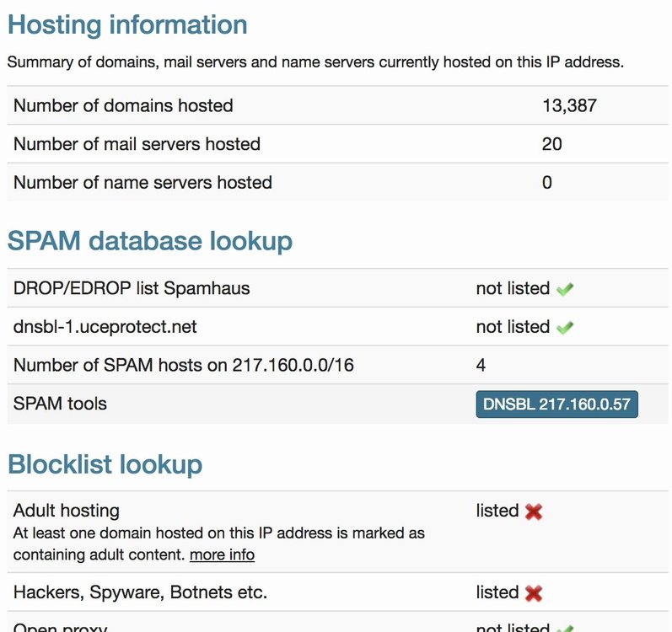This screenshot has height=632, width=672.
Task: Click the name servers hosted value 0
Action: tap(547, 182)
